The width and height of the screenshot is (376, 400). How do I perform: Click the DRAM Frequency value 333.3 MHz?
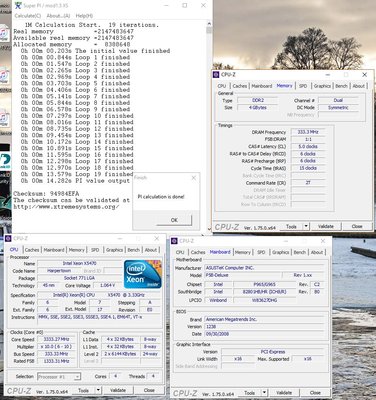tap(308, 132)
